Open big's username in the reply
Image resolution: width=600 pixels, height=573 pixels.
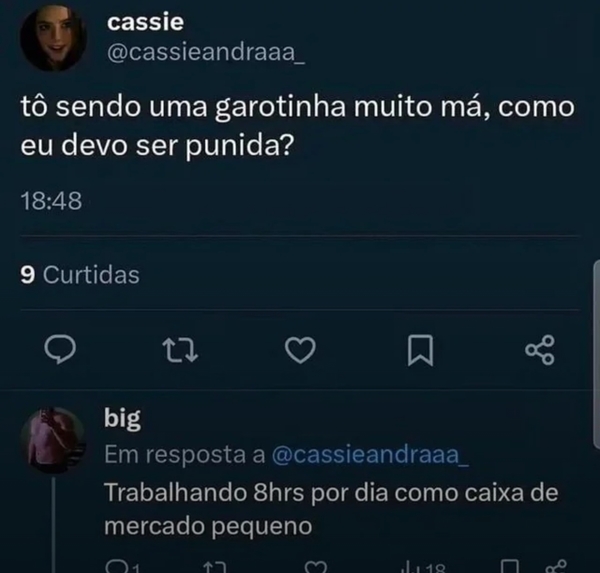(122, 418)
